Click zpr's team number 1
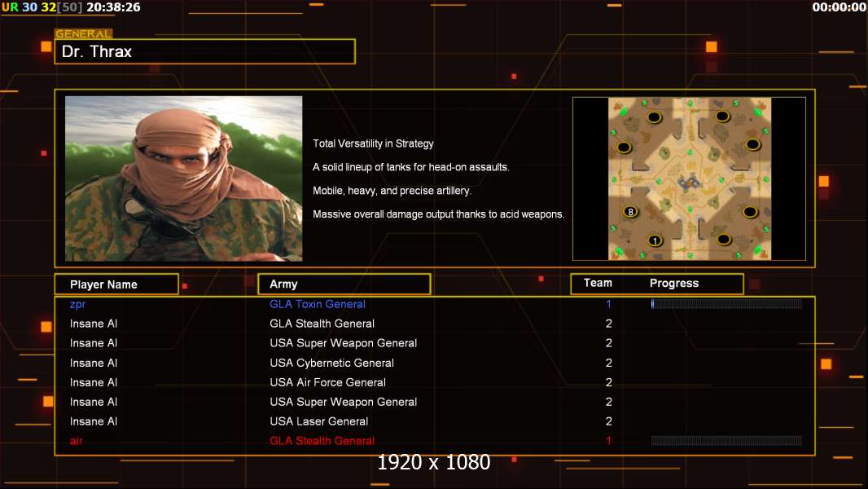 tap(608, 304)
